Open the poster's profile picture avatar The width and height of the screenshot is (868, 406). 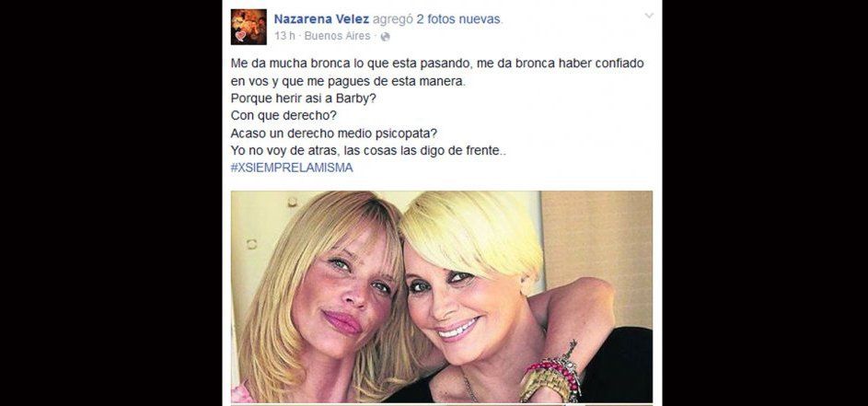[x=249, y=27]
